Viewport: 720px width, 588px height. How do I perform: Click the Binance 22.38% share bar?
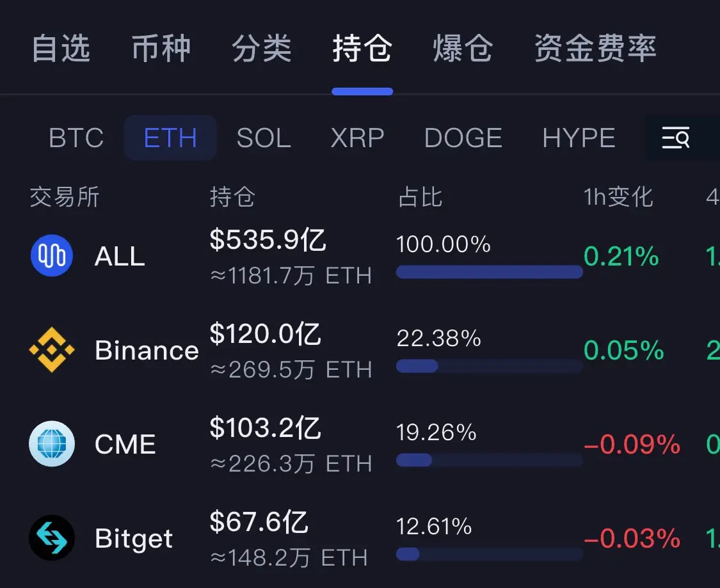click(x=490, y=366)
